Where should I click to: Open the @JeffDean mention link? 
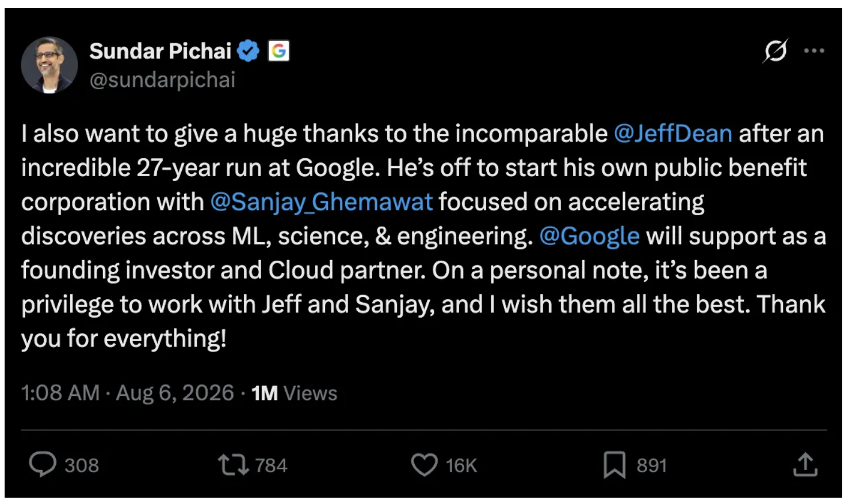pyautogui.click(x=673, y=133)
